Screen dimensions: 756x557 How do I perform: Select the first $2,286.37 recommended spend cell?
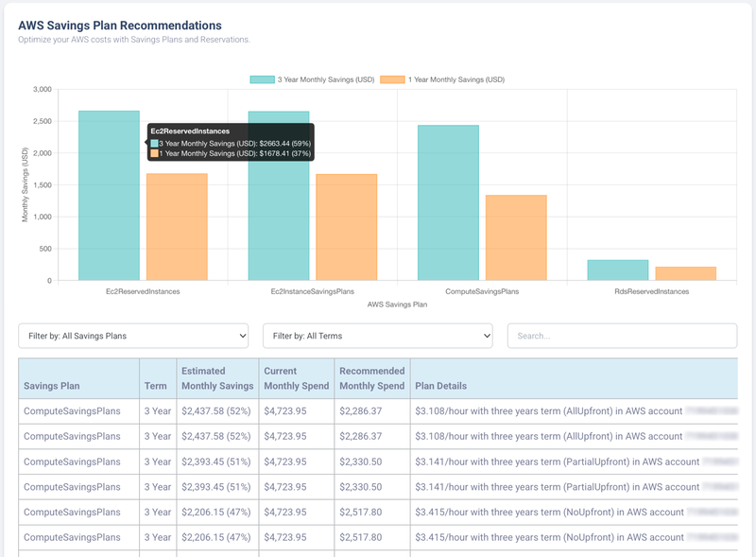372,411
